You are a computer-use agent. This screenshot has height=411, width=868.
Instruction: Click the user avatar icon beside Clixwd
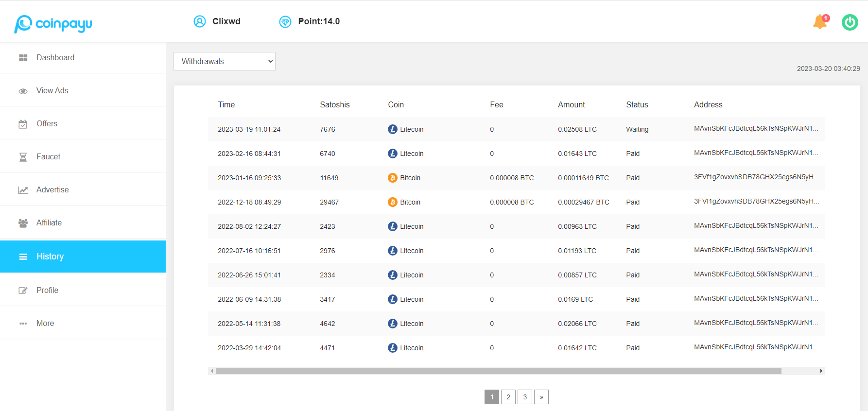200,21
